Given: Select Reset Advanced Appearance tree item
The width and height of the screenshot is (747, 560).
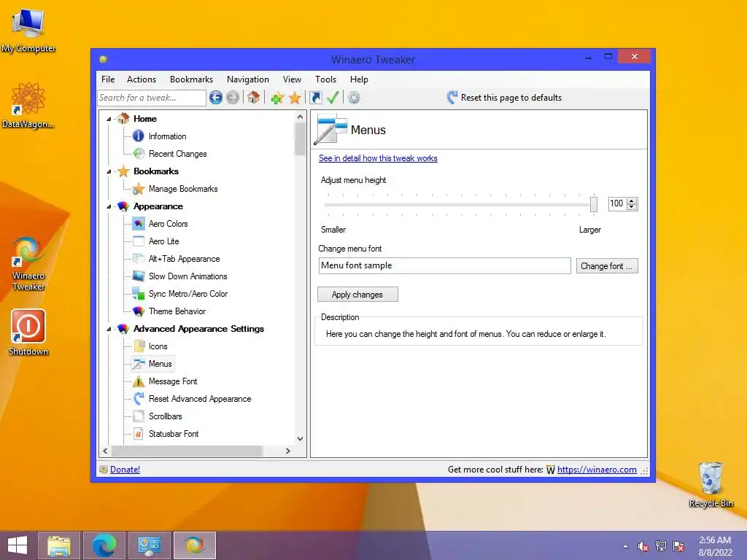Looking at the screenshot, I should 200,399.
